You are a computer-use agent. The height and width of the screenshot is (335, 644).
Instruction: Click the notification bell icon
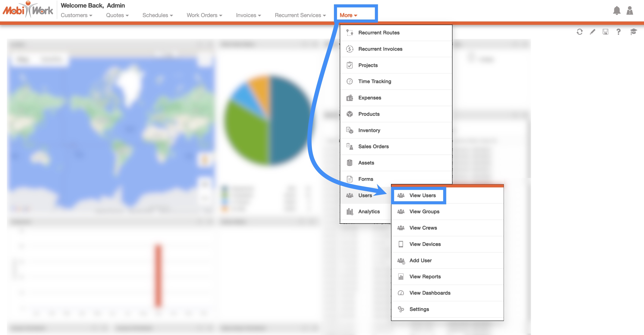617,11
